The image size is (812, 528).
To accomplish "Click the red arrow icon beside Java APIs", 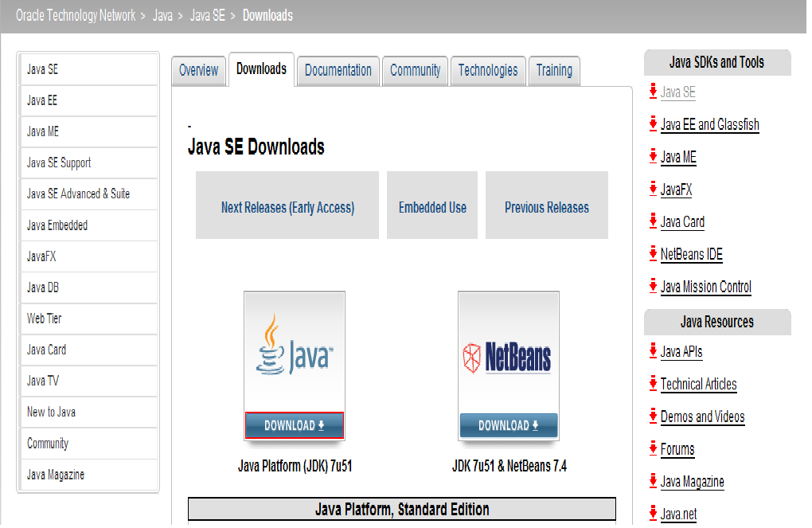I will (x=653, y=350).
